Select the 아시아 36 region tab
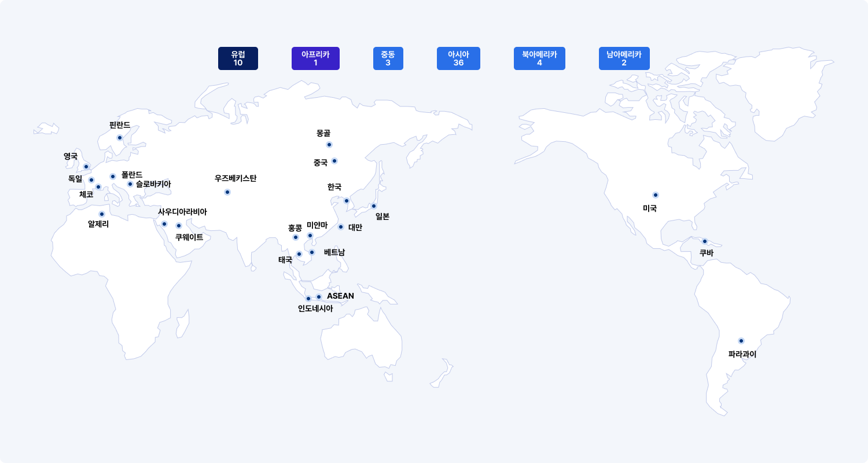This screenshot has width=868, height=463. tap(458, 58)
